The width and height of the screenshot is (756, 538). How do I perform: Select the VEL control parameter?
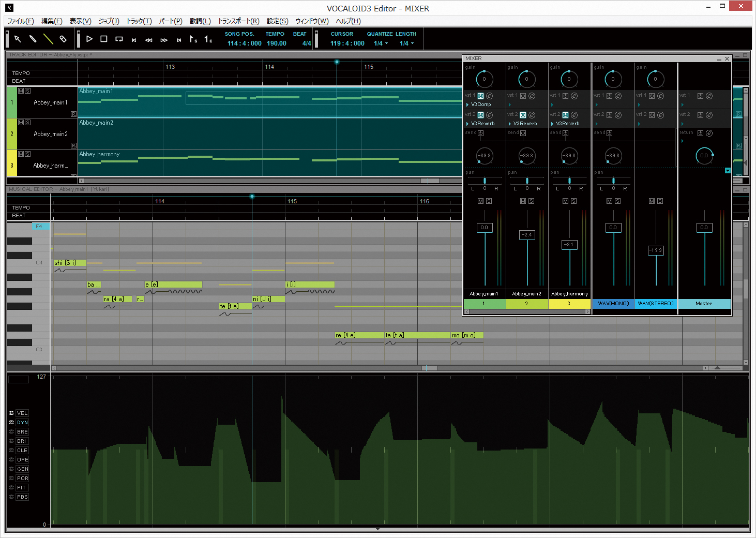point(22,413)
